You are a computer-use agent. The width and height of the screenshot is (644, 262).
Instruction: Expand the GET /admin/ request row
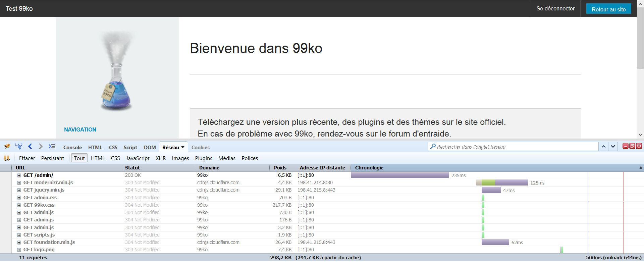pos(19,175)
